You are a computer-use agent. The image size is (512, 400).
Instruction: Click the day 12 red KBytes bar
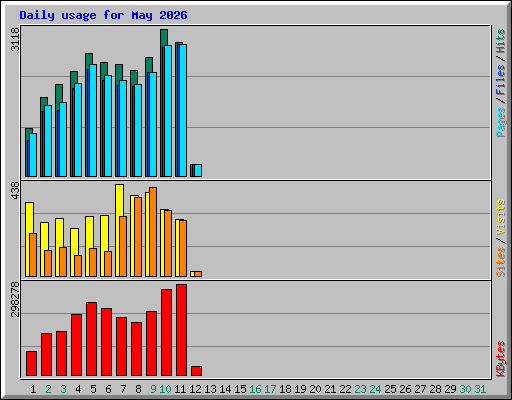point(196,371)
